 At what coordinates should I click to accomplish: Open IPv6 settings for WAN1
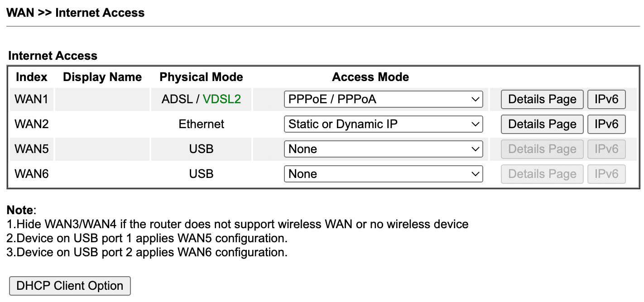click(x=606, y=99)
